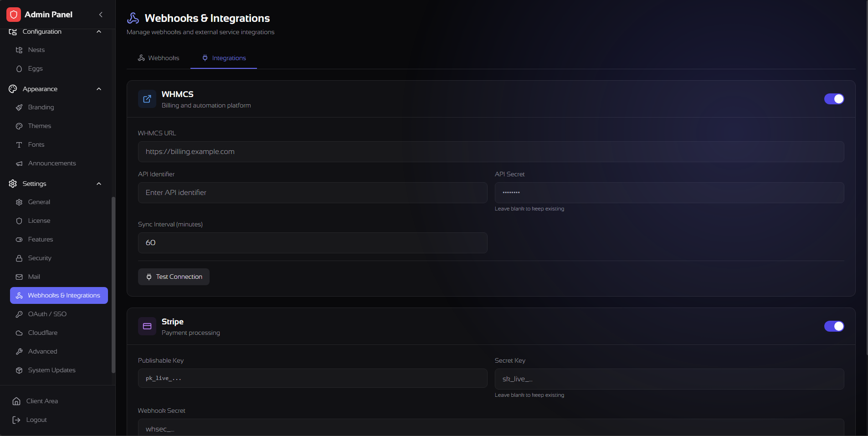Open Webhooks & Integrations in sidebar
Image resolution: width=868 pixels, height=436 pixels.
(x=59, y=295)
